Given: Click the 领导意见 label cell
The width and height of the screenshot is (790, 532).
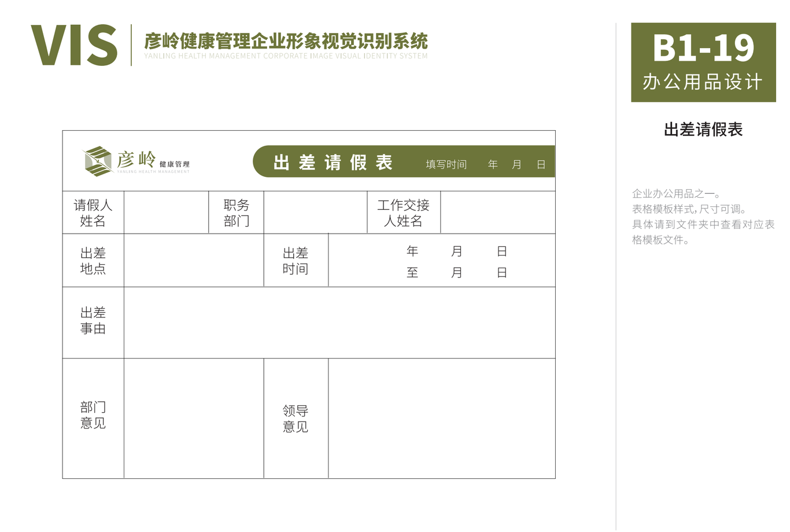Looking at the screenshot, I should coord(296,418).
